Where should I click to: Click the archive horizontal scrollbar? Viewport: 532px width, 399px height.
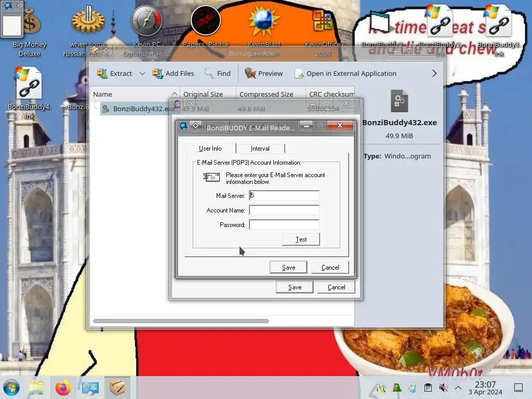[181, 321]
